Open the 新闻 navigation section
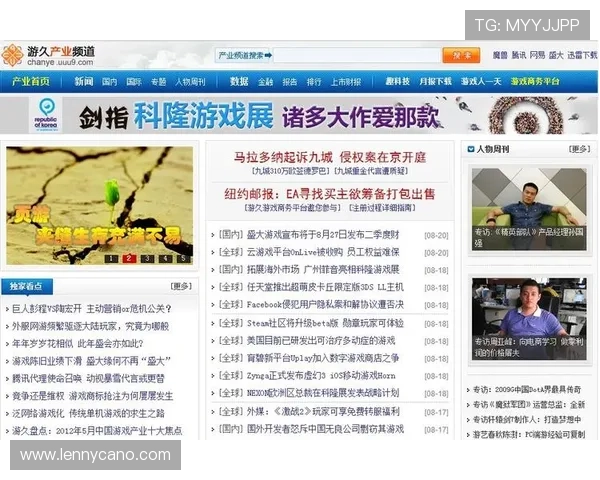The height and width of the screenshot is (480, 600). pyautogui.click(x=84, y=82)
